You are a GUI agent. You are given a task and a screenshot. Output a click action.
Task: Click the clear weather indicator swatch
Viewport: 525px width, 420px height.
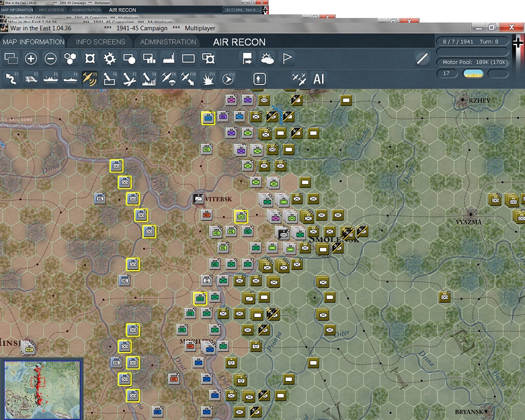pos(473,73)
